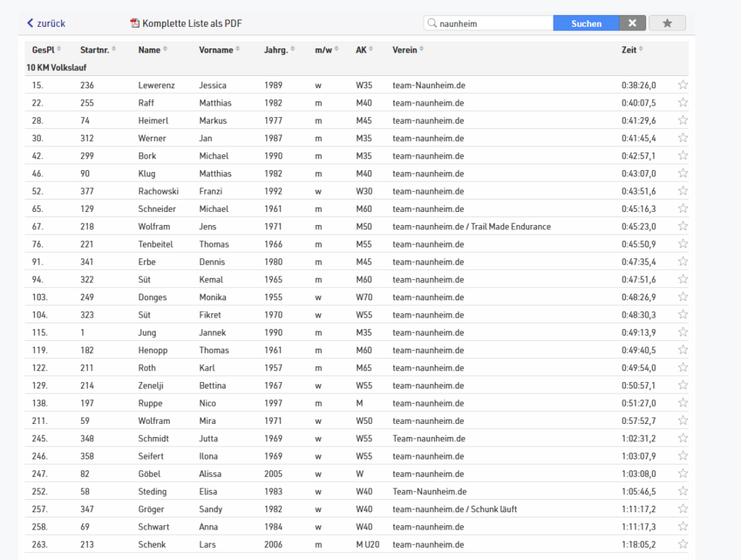
Task: Favorite Jutta Schmidt's entry
Action: (682, 438)
